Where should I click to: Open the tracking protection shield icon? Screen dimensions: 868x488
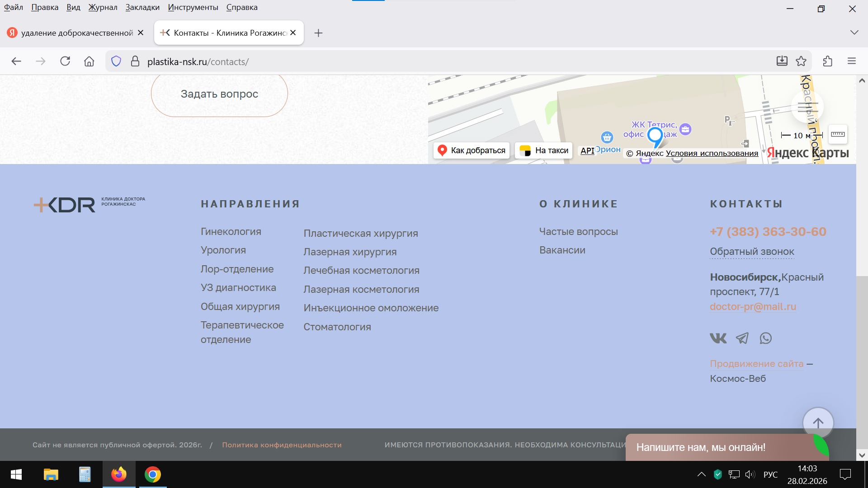point(116,61)
